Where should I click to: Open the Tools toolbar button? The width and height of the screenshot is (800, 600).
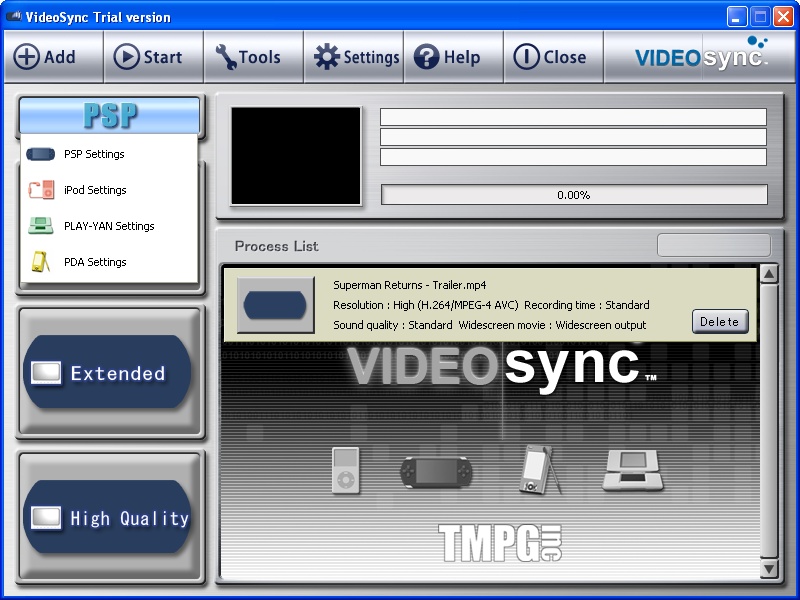pyautogui.click(x=254, y=57)
